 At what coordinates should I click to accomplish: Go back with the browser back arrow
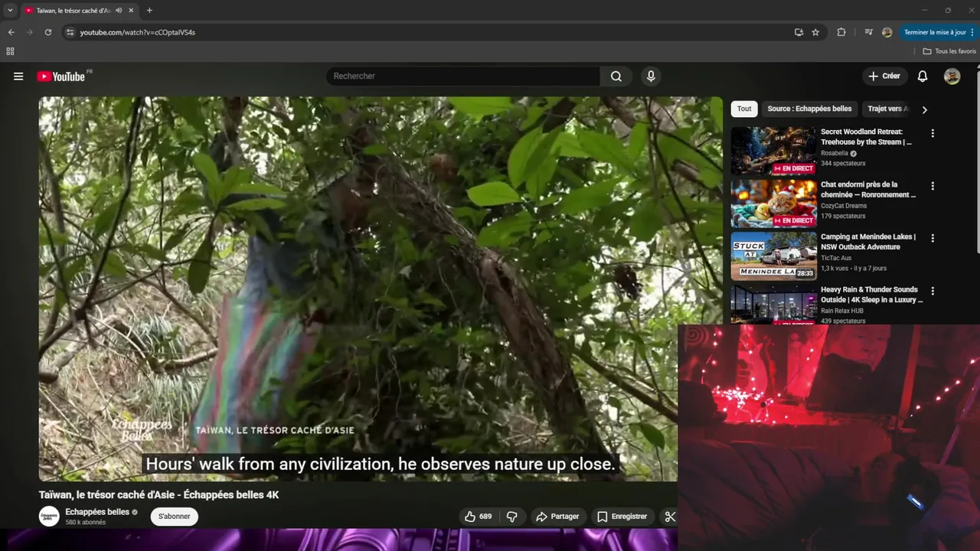[x=11, y=32]
